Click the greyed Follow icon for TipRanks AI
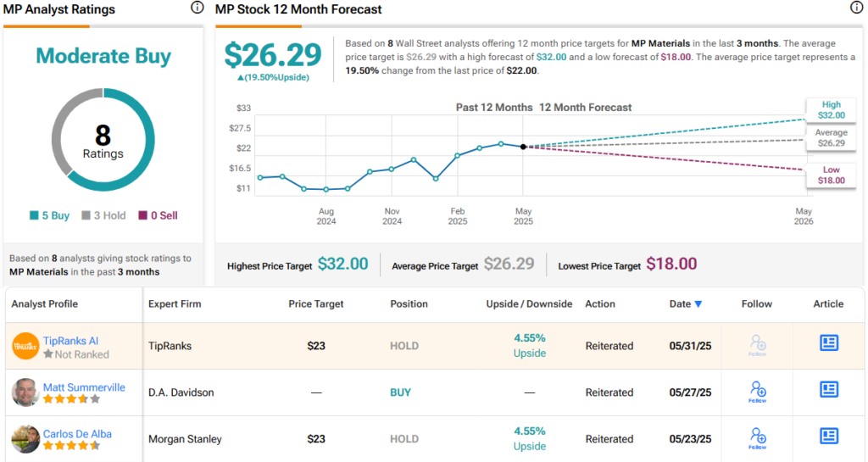This screenshot has height=462, width=868. 758,345
